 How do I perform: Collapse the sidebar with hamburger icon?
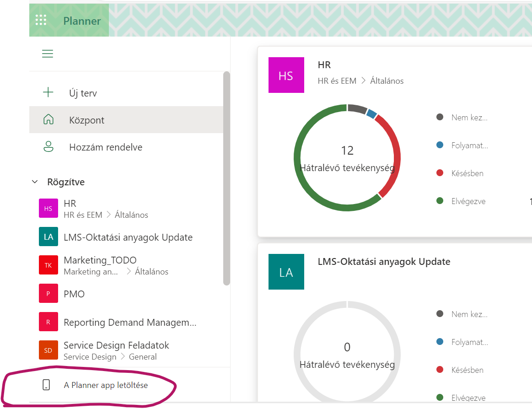click(x=48, y=54)
